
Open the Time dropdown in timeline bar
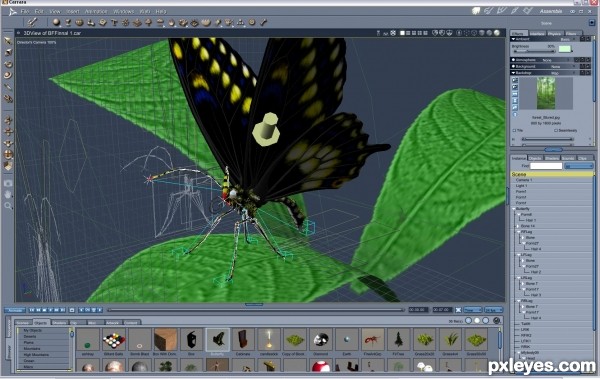[473, 310]
